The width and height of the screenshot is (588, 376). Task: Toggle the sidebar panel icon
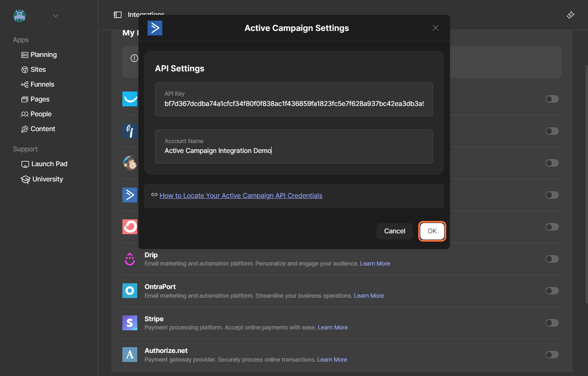coord(118,15)
